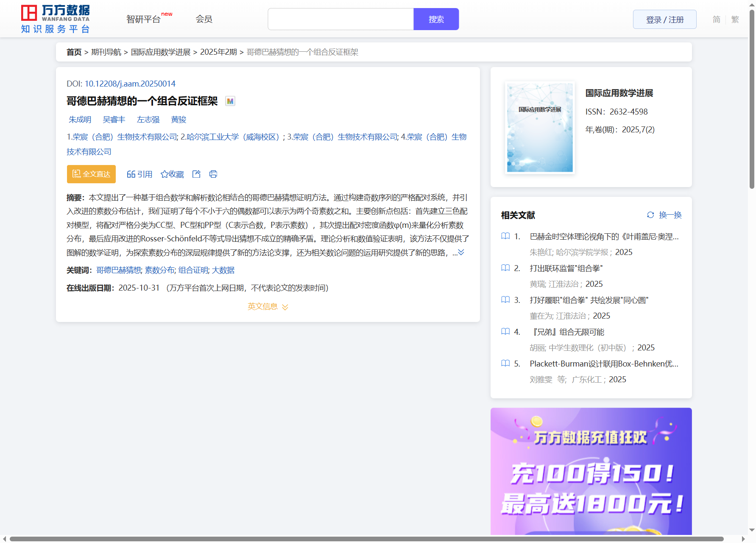
Task: Click the print icon in article toolbar
Action: (213, 174)
